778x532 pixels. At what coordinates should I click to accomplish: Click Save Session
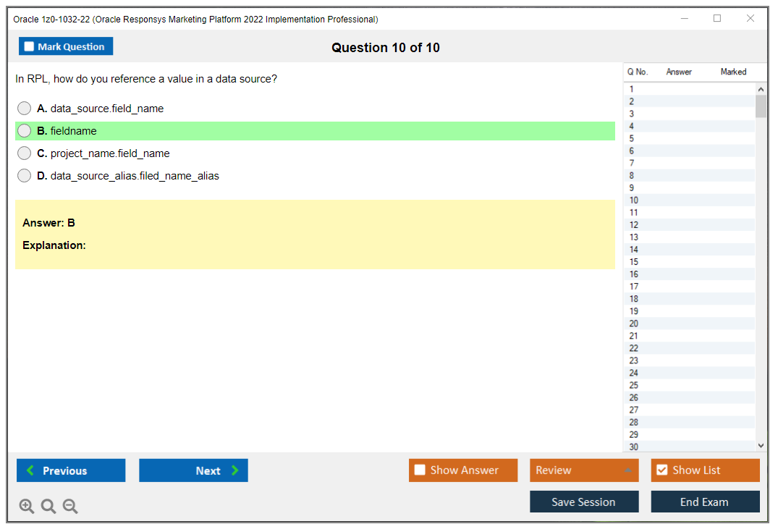click(584, 501)
